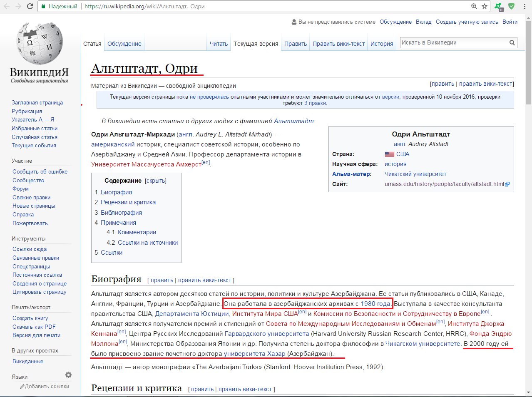
Task: Click 'Цитировать страницу' link
Action: [40, 292]
